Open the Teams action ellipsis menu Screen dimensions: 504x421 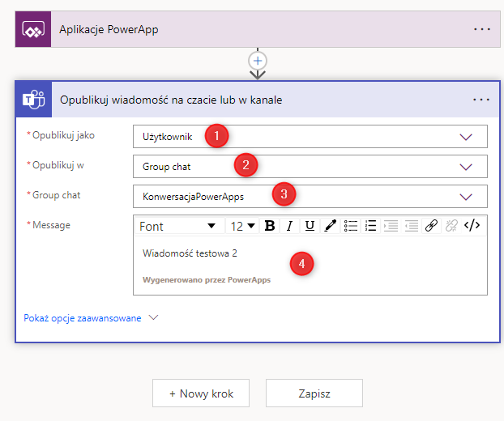pyautogui.click(x=481, y=100)
